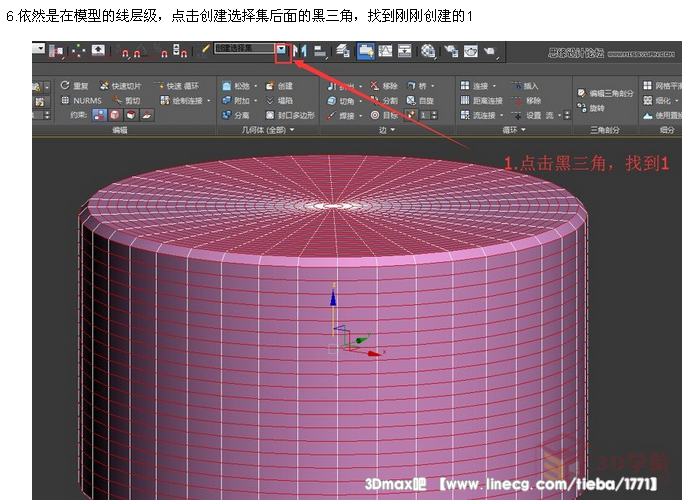
Task: Click the 快速循环 SwiftLoop tool
Action: point(177,86)
